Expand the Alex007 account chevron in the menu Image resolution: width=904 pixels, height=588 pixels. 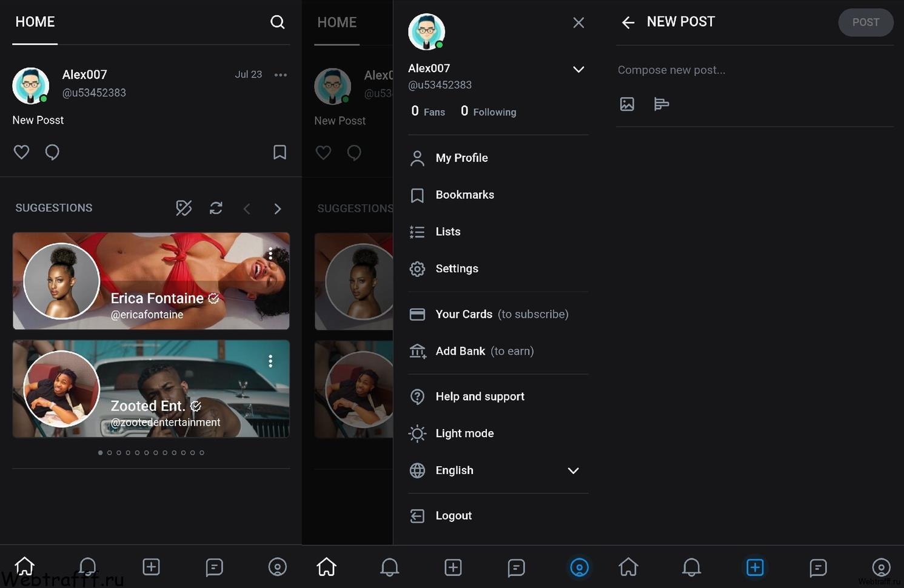(578, 69)
